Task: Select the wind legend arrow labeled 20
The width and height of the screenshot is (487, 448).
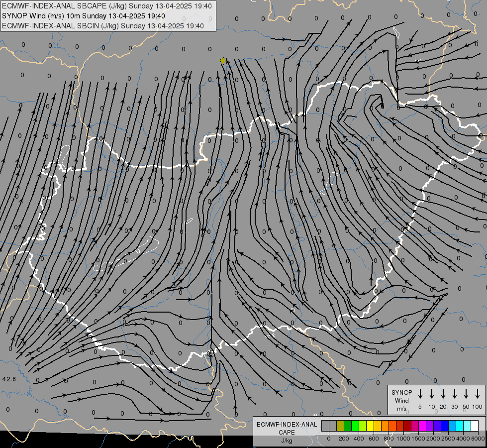Action: click(x=443, y=394)
